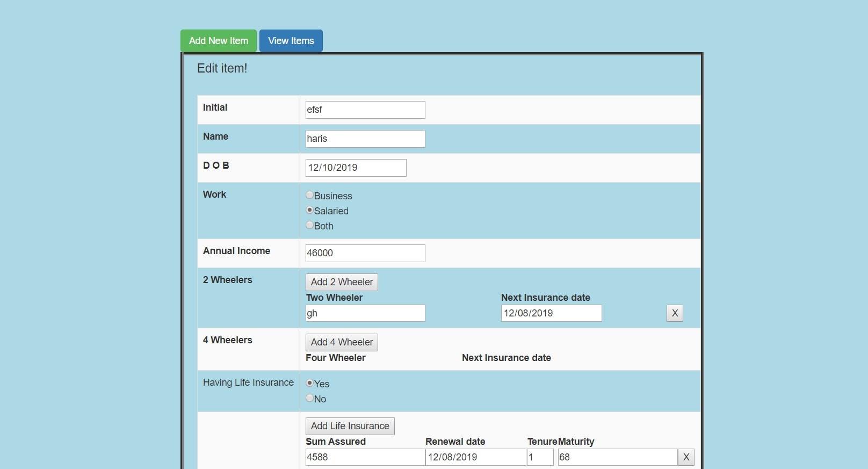868x469 pixels.
Task: Select the two wheeler Next Insurance date field
Action: 551,313
